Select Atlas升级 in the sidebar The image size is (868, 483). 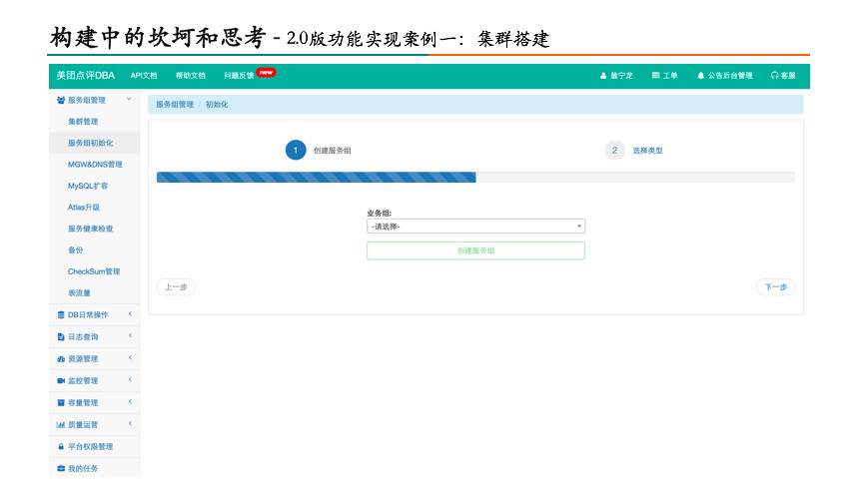84,208
